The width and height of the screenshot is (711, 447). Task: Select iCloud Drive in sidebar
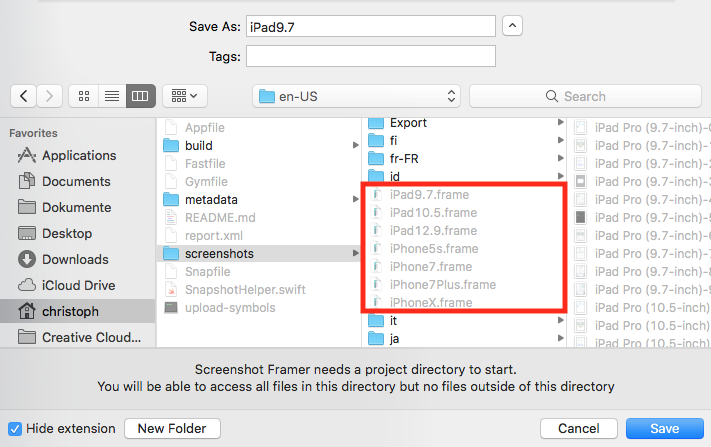point(77,285)
